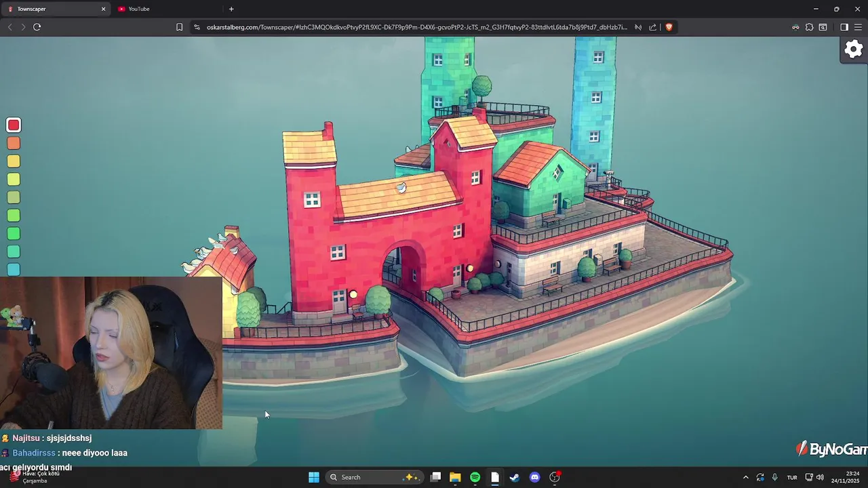Click the share page icon
The image size is (868, 488).
pyautogui.click(x=652, y=27)
